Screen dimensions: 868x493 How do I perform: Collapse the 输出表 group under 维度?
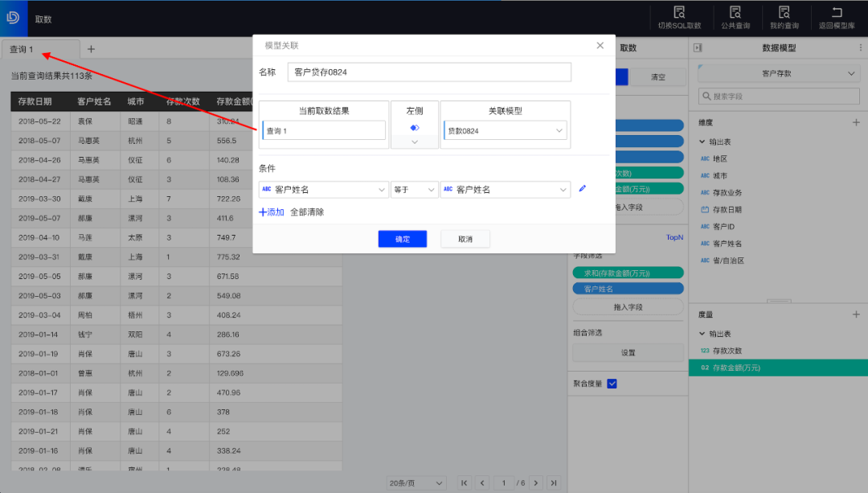coord(701,141)
